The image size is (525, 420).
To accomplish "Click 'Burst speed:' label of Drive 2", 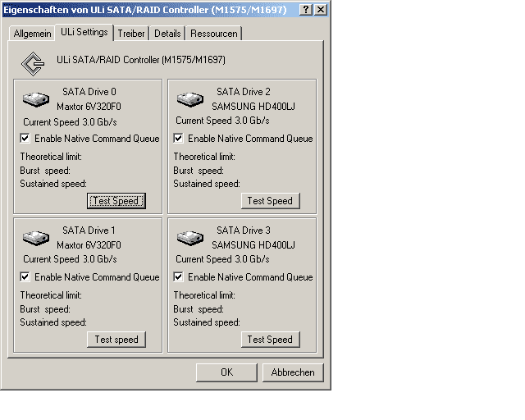I will (x=199, y=171).
